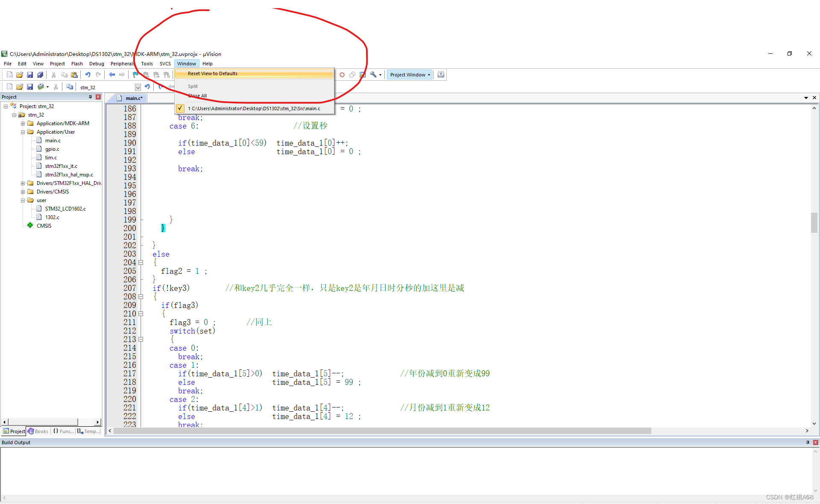Toggle checkbox next to main.c file
The width and height of the screenshot is (820, 504).
[x=179, y=108]
